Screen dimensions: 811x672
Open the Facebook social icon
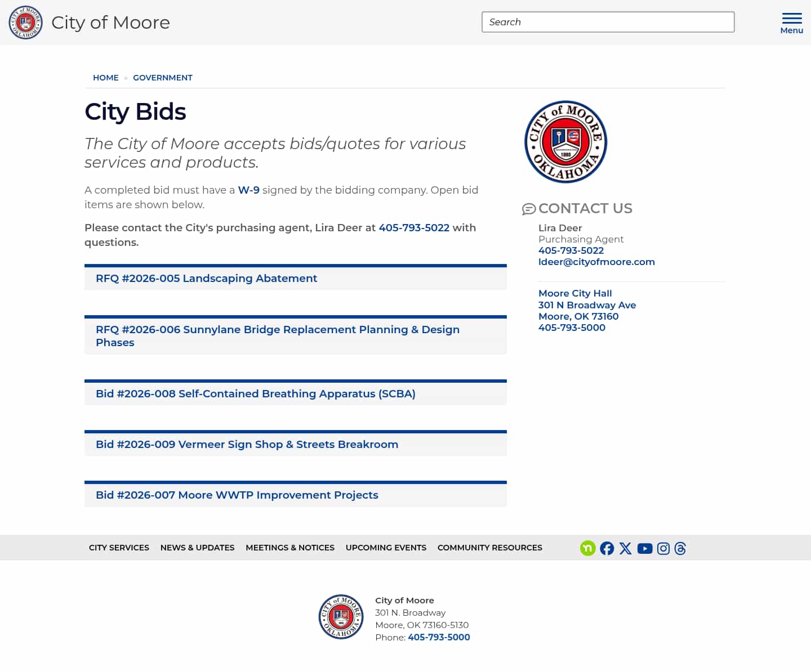point(607,548)
